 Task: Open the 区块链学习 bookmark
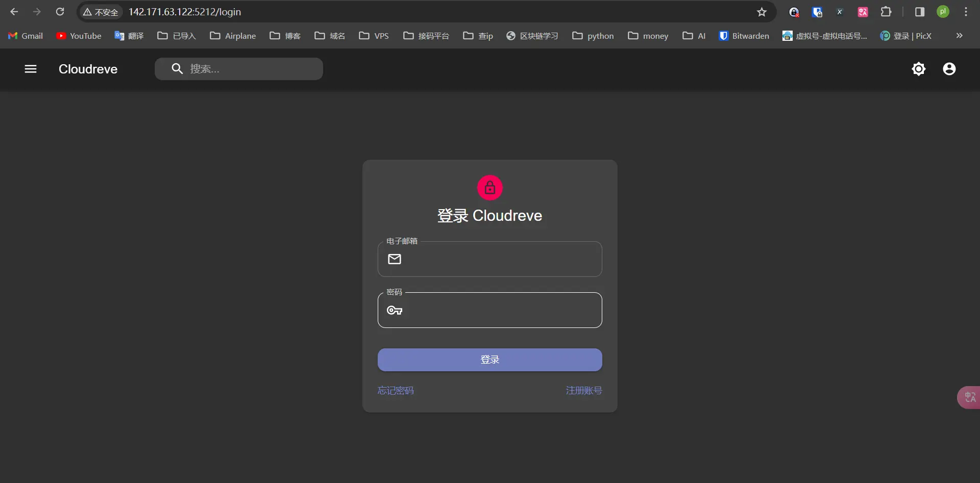tap(532, 36)
